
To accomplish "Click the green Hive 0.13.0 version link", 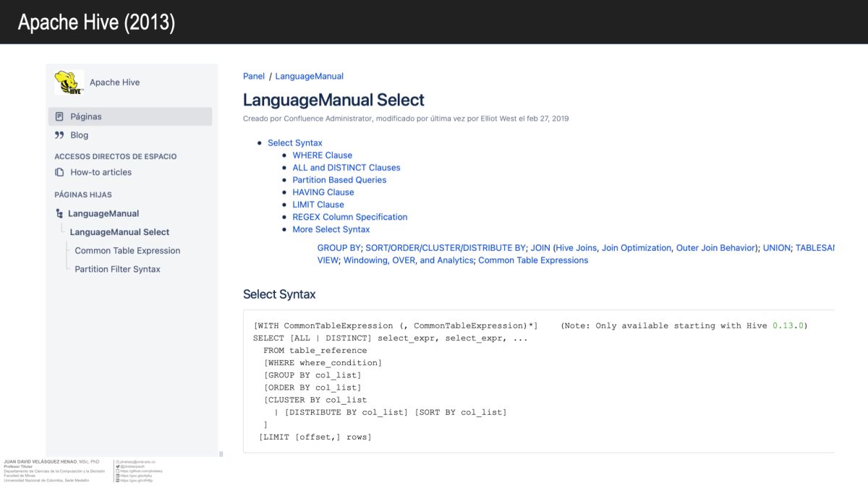I will click(x=788, y=325).
